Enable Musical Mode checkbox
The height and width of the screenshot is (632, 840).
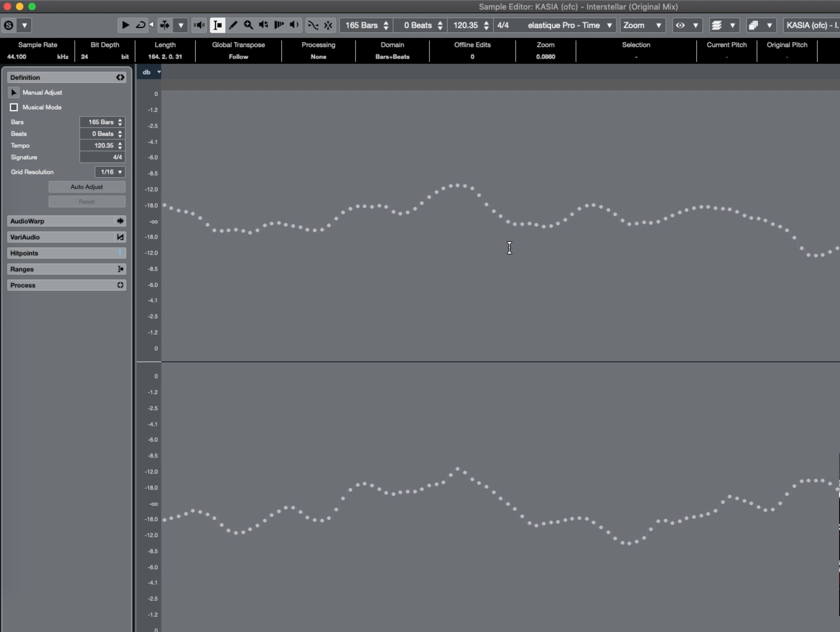click(14, 107)
